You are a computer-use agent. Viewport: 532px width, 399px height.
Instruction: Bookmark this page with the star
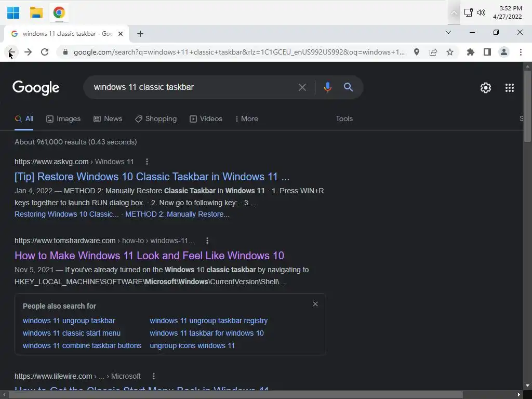coord(450,52)
